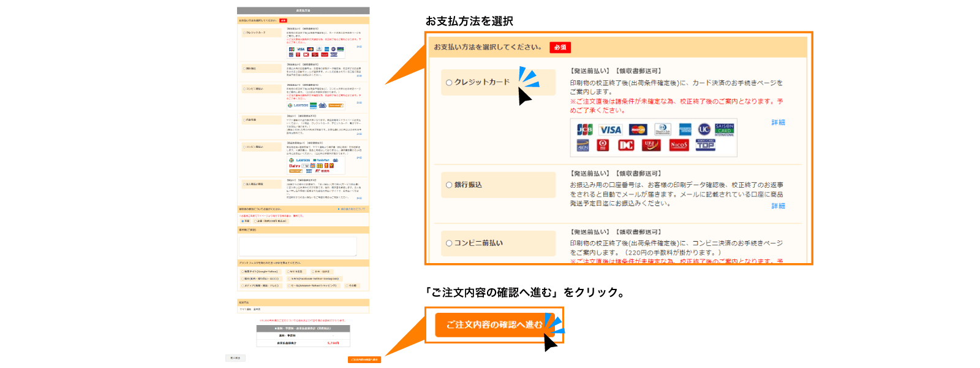Click the red Mitsubishi MUFG card logo

click(x=603, y=145)
